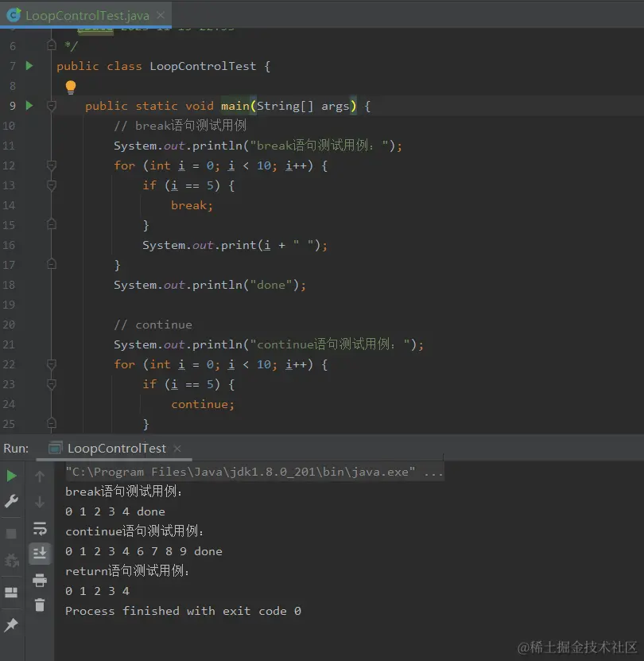Navigate up the stack trace arrow
The width and height of the screenshot is (644, 661).
[40, 476]
